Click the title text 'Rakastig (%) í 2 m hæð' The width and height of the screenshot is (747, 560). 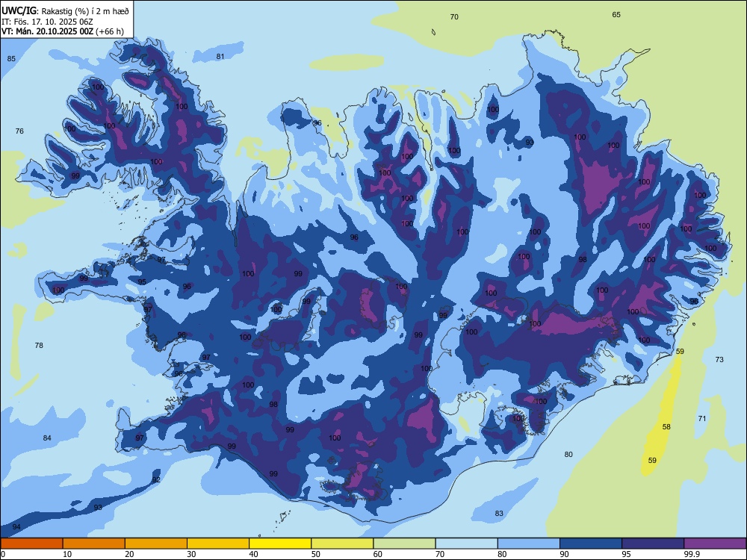(x=85, y=11)
